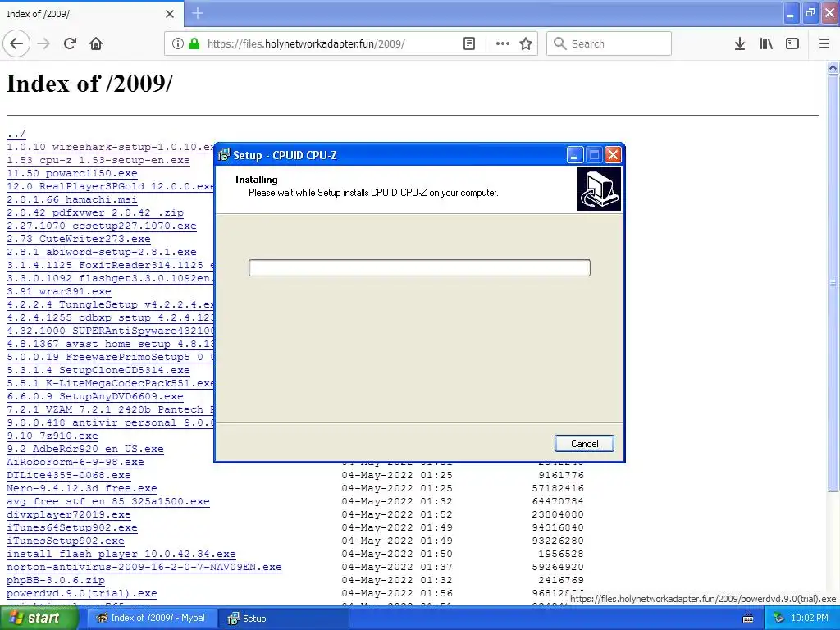Download powerdvd.9.0(trial).exe
The width and height of the screenshot is (840, 630).
[81, 593]
